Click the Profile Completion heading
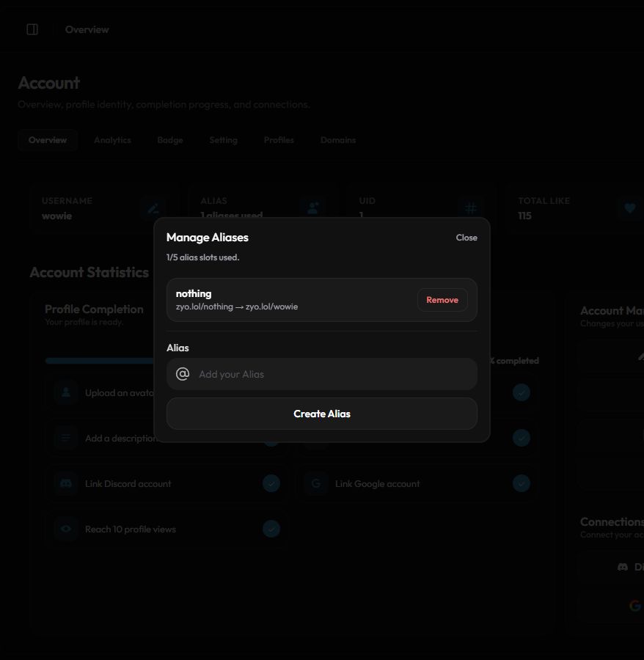 pos(94,309)
